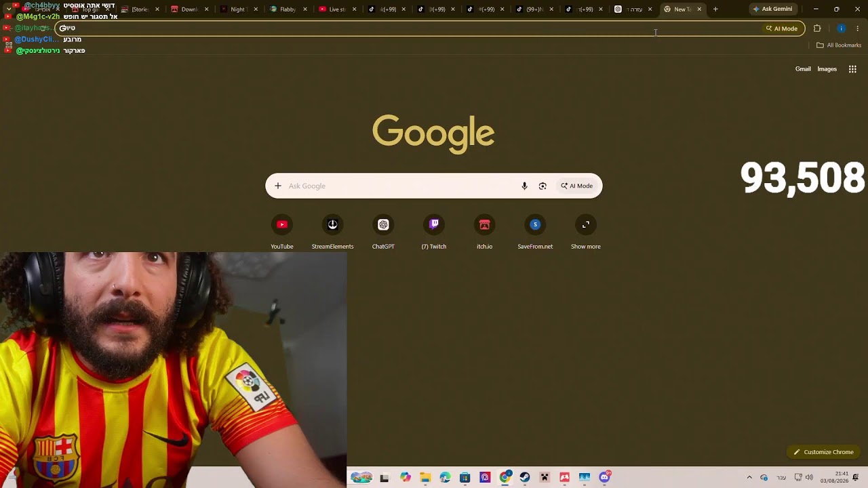
Task: Open the All Bookmarks folder
Action: [x=839, y=45]
